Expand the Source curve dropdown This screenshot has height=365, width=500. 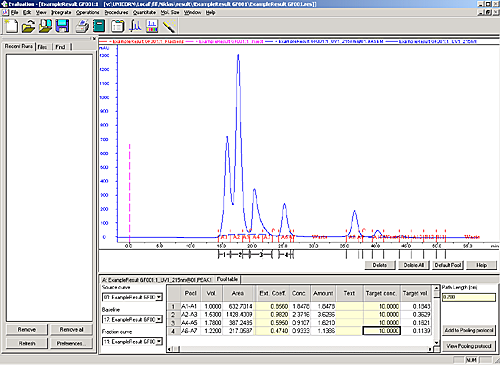click(159, 297)
